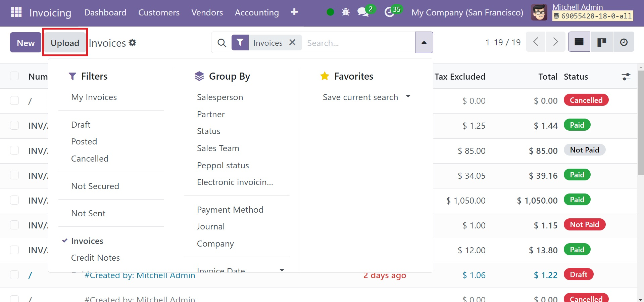Click the red Not Paid status badge
The height and width of the screenshot is (302, 644).
(x=585, y=224)
